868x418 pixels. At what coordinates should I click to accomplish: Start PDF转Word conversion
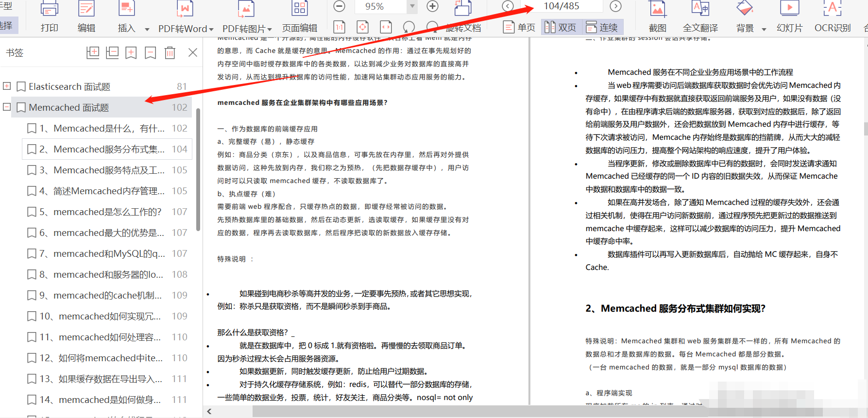click(183, 17)
